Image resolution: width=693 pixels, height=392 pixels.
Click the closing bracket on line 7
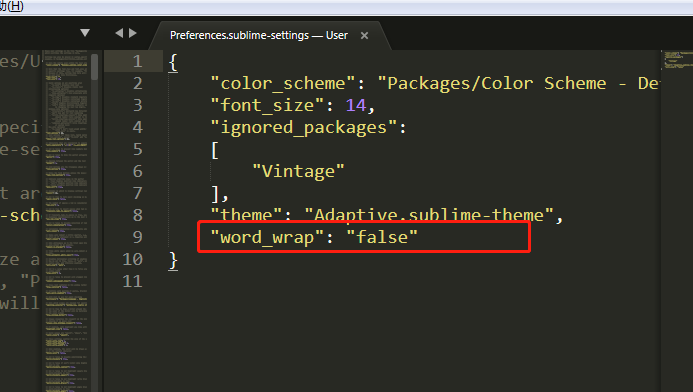pos(215,194)
